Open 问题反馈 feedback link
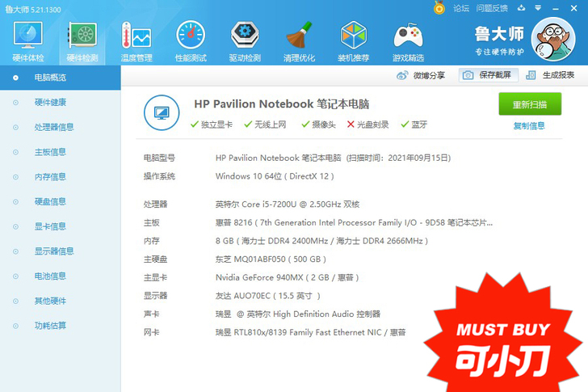The image size is (588, 392). pos(492,8)
